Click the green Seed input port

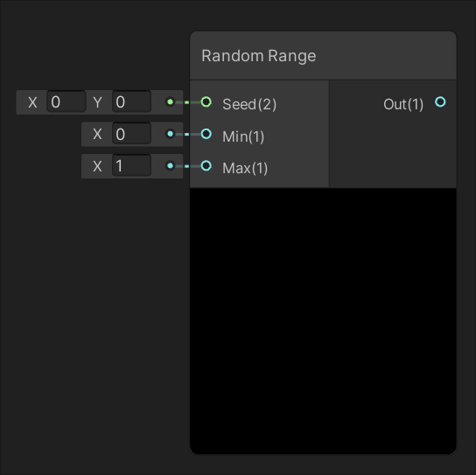click(x=206, y=101)
